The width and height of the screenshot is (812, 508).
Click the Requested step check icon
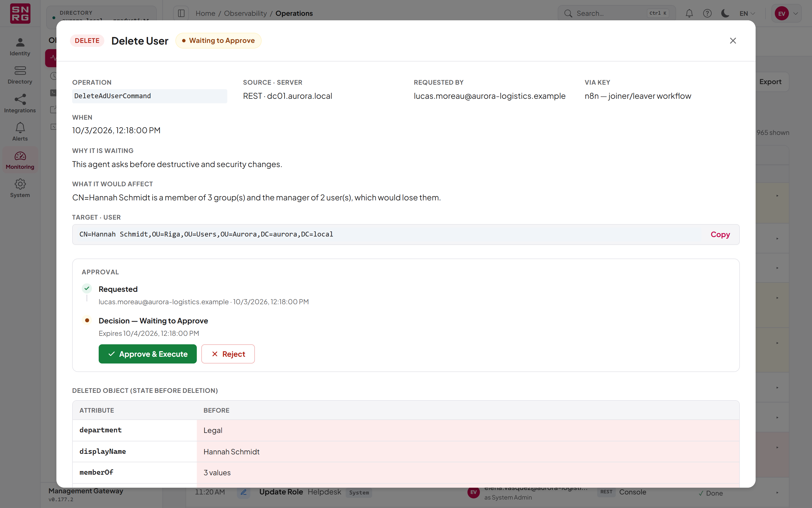click(x=87, y=288)
